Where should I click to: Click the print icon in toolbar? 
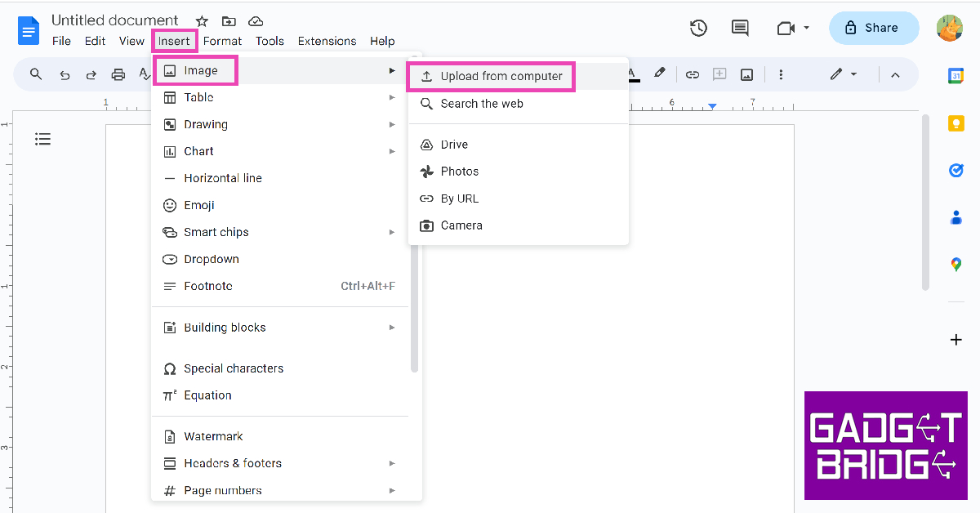(118, 74)
